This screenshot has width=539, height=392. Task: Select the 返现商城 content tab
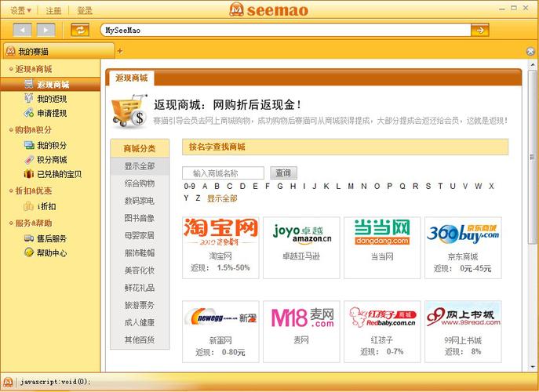(131, 78)
